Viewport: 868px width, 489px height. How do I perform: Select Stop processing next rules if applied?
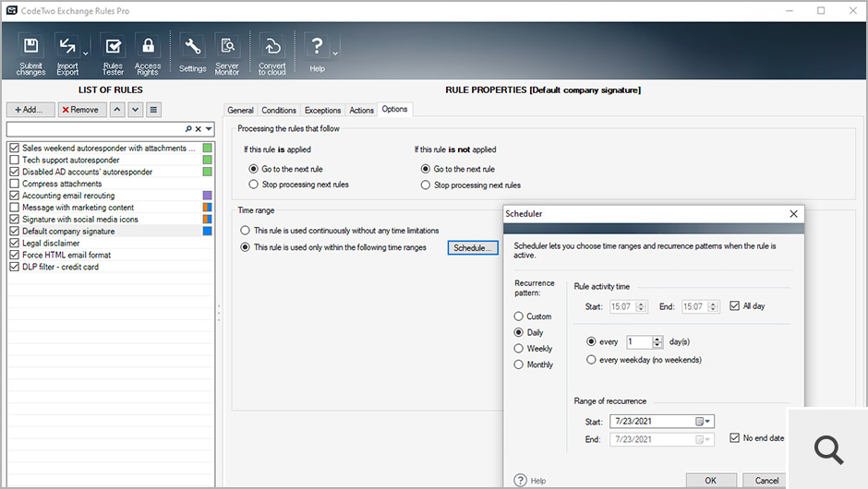(x=254, y=185)
